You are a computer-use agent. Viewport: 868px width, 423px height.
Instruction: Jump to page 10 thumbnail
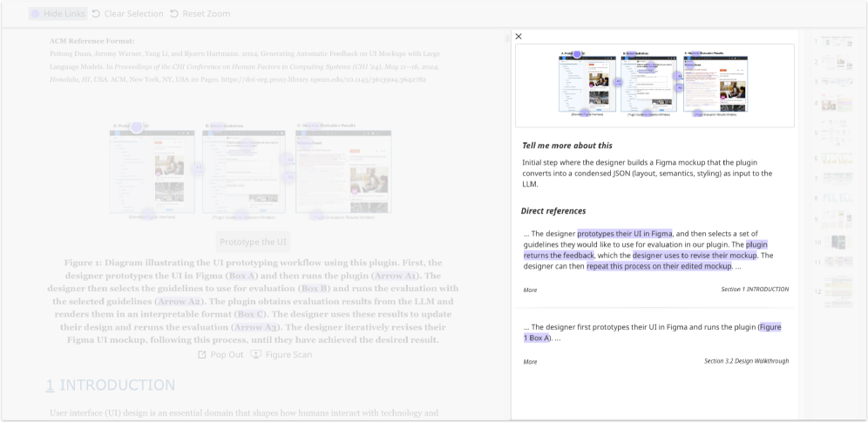(837, 242)
